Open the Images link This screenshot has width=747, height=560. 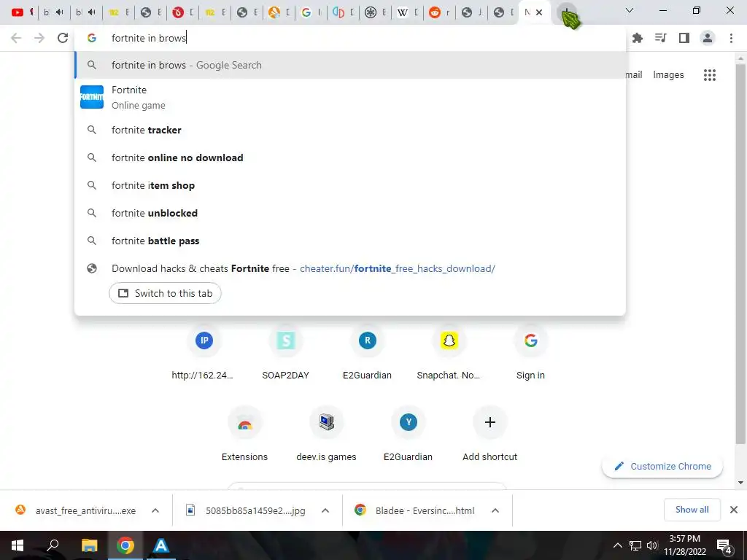[x=668, y=75]
